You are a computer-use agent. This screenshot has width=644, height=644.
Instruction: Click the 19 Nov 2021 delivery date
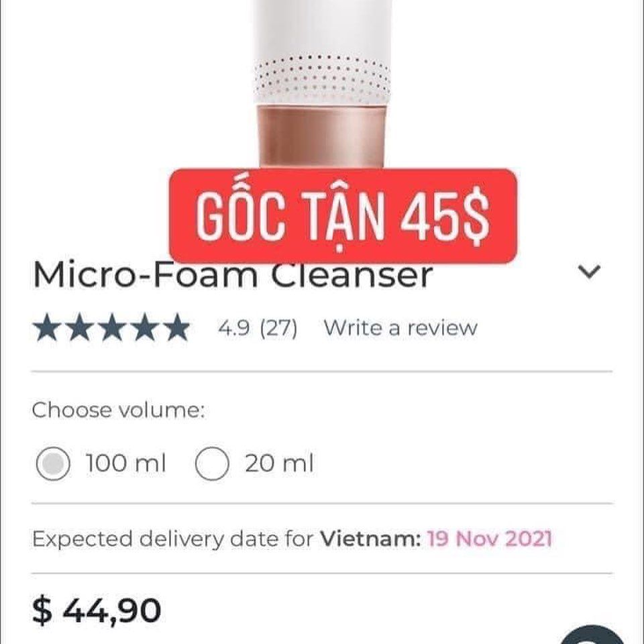(489, 539)
